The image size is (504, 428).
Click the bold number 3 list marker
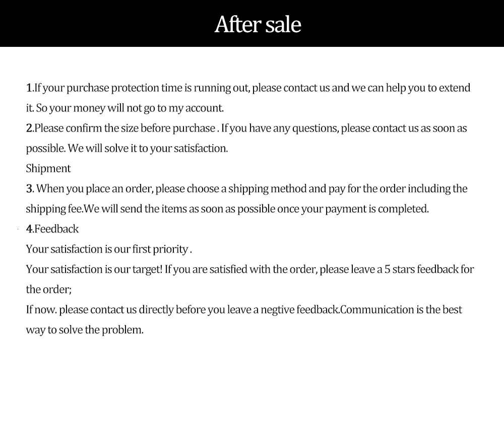tap(30, 189)
